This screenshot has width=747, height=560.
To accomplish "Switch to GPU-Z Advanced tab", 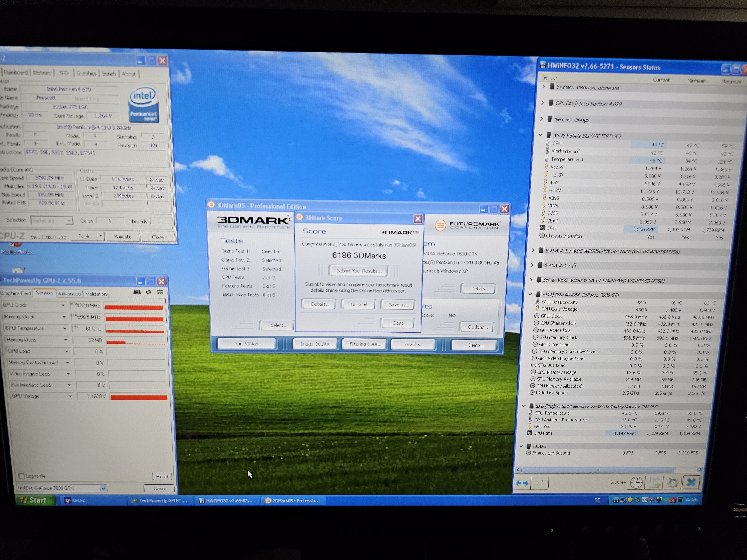I will click(x=69, y=294).
